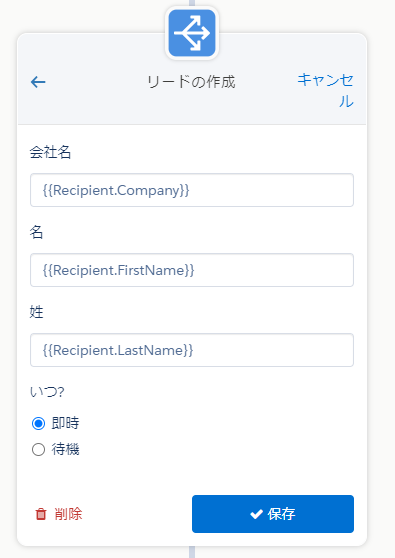Click the blue 保存 button
The width and height of the screenshot is (395, 558).
point(273,514)
